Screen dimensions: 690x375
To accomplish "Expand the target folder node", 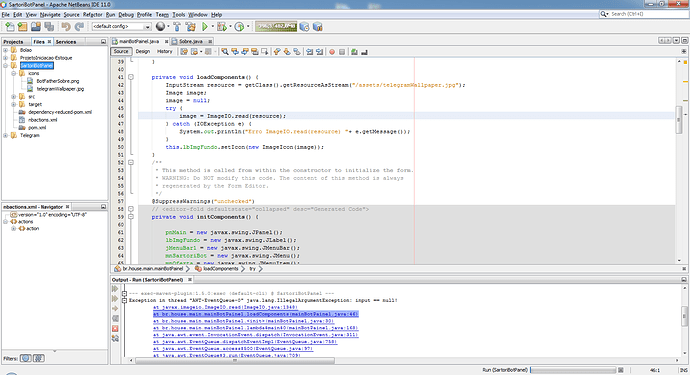I will click(x=14, y=104).
